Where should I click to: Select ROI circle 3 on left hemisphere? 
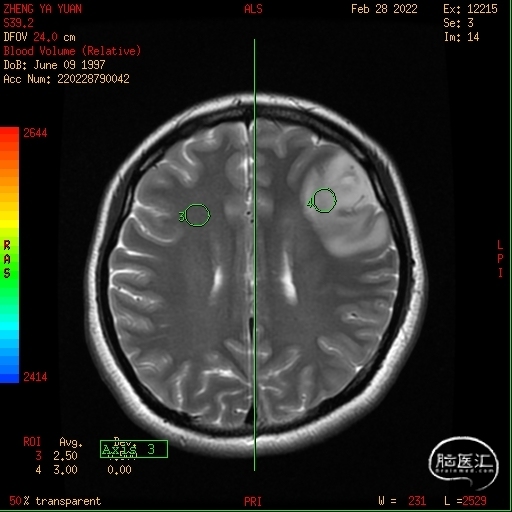point(197,215)
